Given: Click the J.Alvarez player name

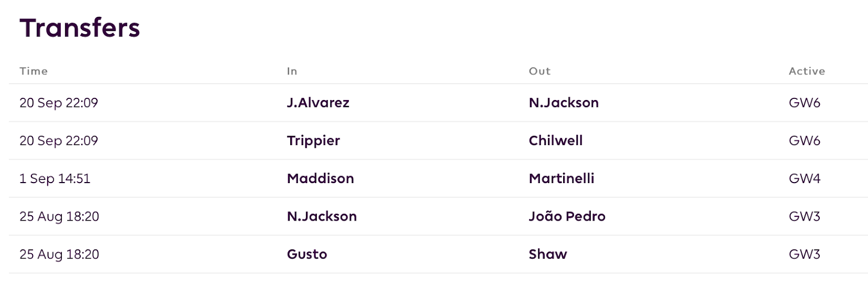Looking at the screenshot, I should tap(318, 103).
